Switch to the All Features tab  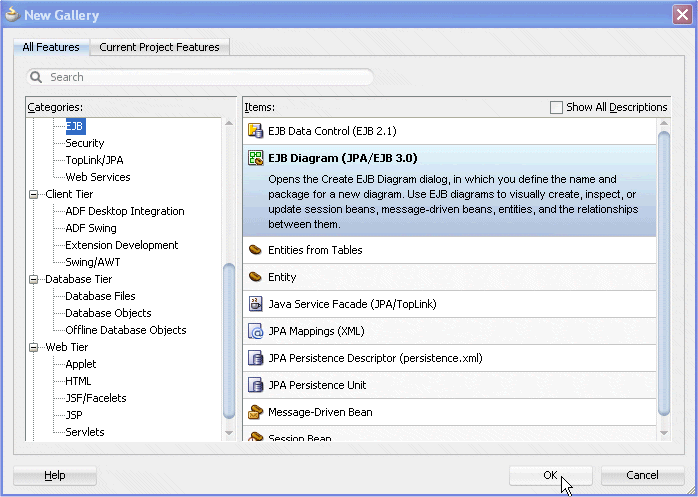point(51,47)
